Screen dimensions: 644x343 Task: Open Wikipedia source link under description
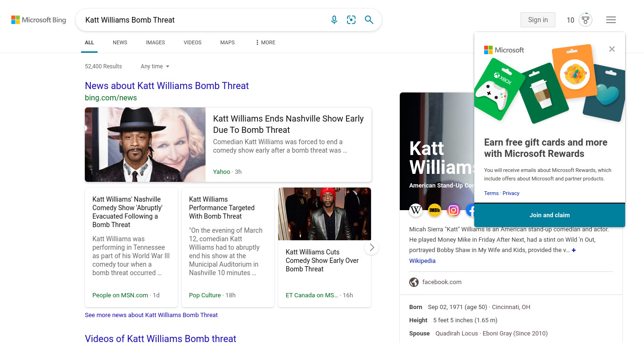pyautogui.click(x=422, y=261)
